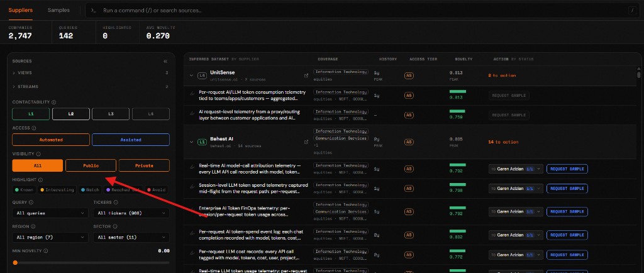This screenshot has height=273, width=644.
Task: Select Private visibility option
Action: [x=144, y=165]
